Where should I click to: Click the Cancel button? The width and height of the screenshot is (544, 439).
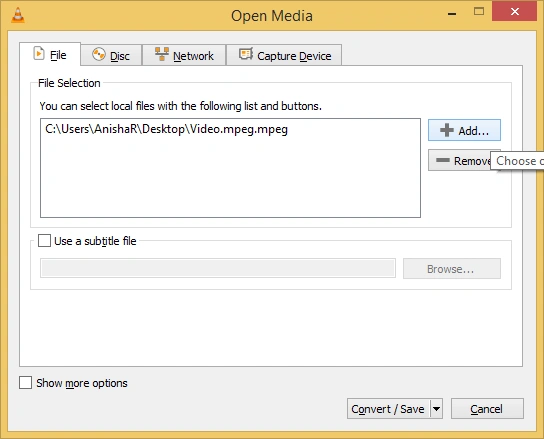pyautogui.click(x=487, y=409)
